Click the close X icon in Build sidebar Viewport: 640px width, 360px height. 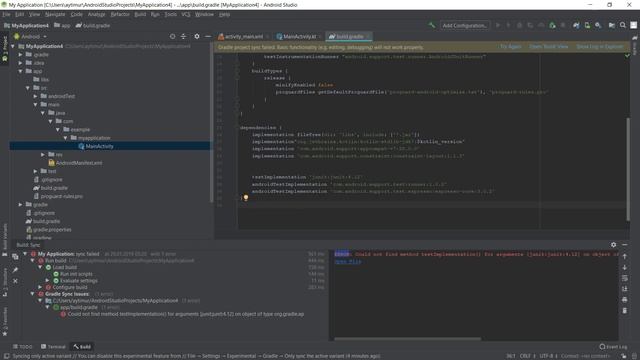pyautogui.click(x=15, y=281)
